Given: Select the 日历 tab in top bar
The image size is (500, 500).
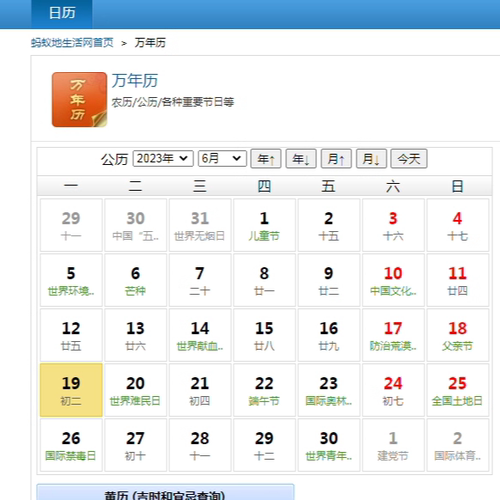Looking at the screenshot, I should pos(62,14).
